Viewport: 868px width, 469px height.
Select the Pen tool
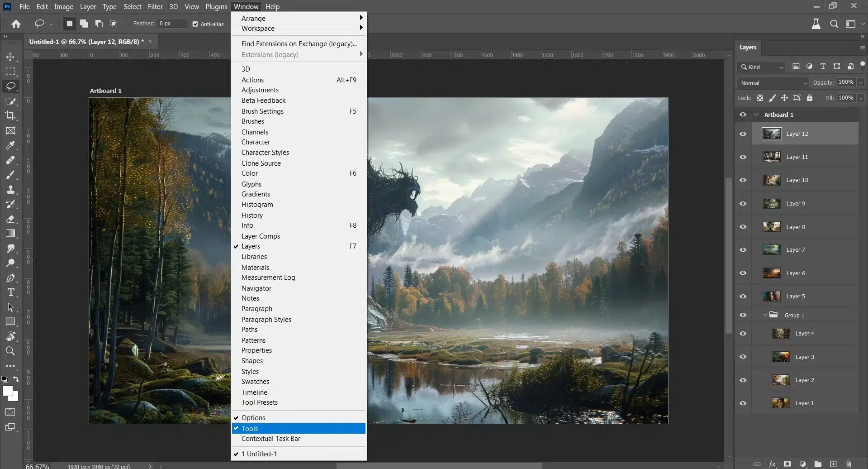[10, 278]
